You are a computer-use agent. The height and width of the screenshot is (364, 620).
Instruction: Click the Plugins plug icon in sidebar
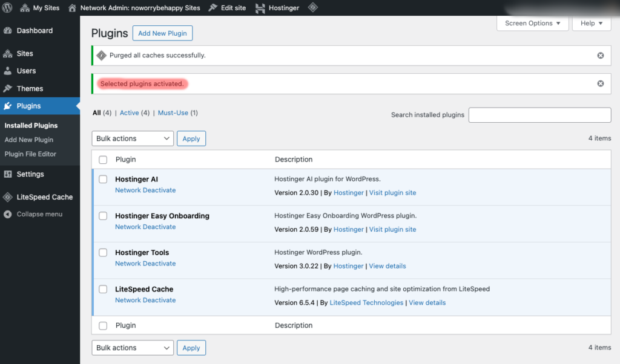8,106
